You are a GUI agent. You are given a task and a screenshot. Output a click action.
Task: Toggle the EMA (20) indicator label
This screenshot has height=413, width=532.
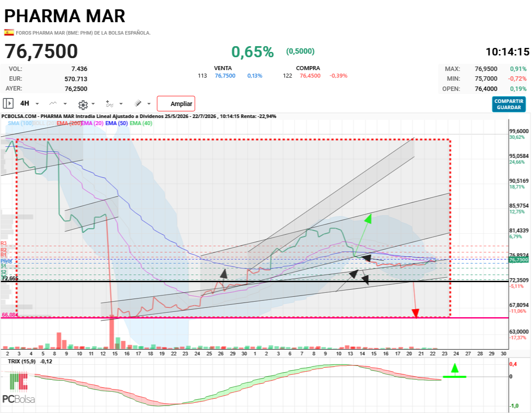coord(93,123)
